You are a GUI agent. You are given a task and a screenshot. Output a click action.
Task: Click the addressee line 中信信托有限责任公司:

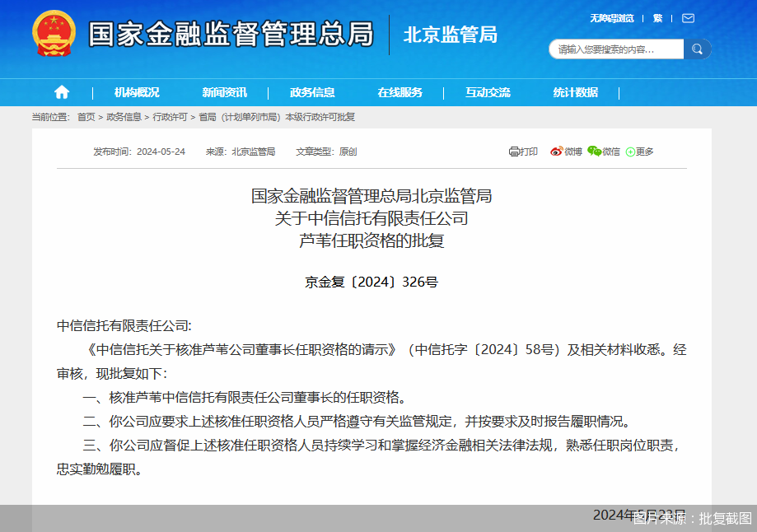(x=124, y=326)
